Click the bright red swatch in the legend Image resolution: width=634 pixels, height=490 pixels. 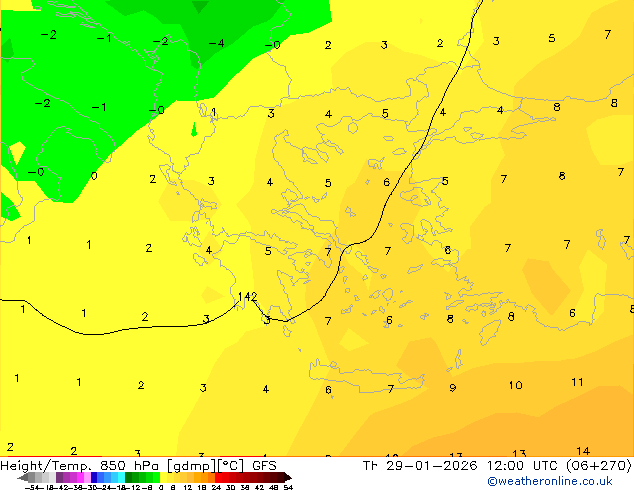click(x=218, y=477)
